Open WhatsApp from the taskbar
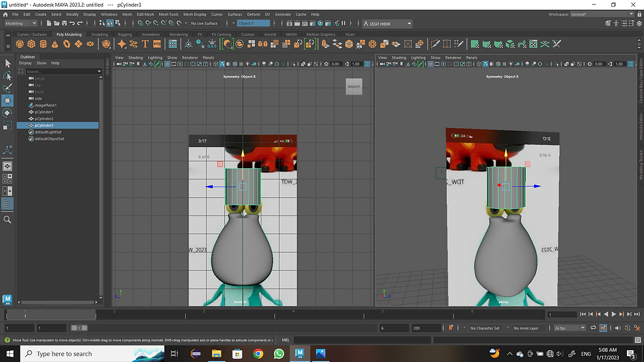Image resolution: width=644 pixels, height=362 pixels. [279, 353]
